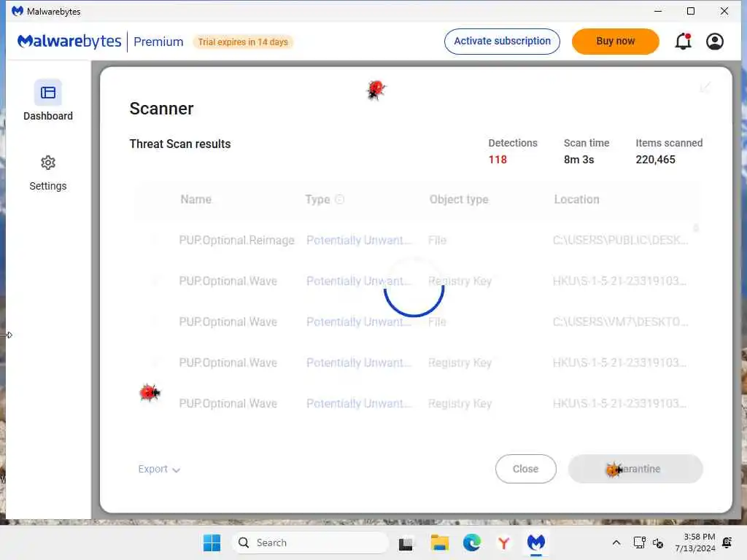Click the Malwarebytes logo in header
The width and height of the screenshot is (747, 560).
click(x=69, y=42)
